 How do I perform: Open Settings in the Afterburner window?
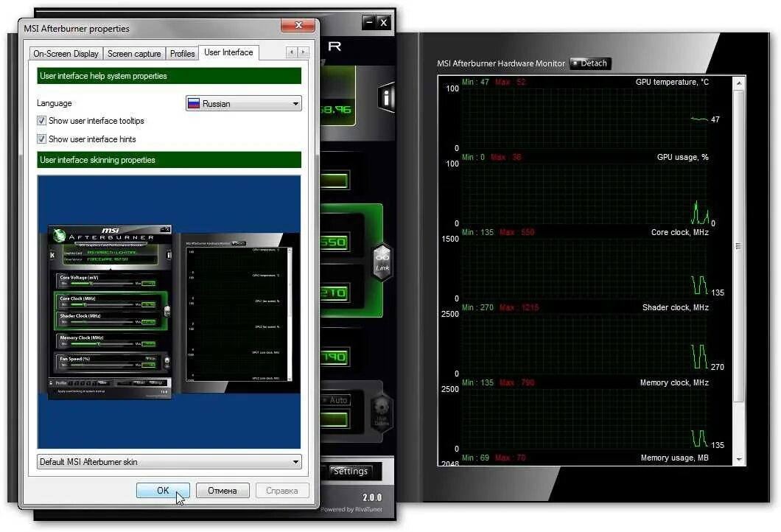click(x=351, y=472)
